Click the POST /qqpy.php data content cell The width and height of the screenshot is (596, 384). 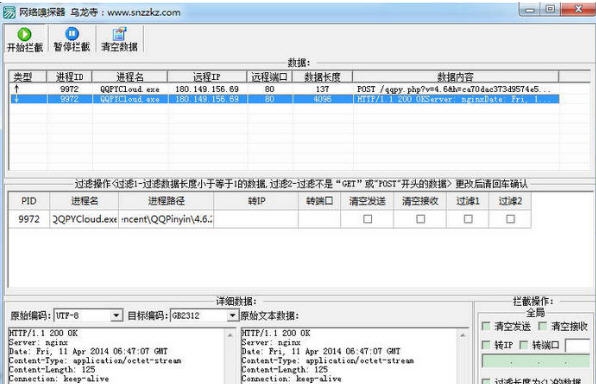tap(455, 89)
